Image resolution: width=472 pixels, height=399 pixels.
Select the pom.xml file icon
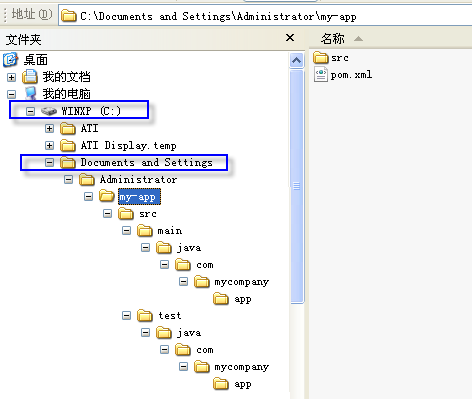pyautogui.click(x=321, y=74)
